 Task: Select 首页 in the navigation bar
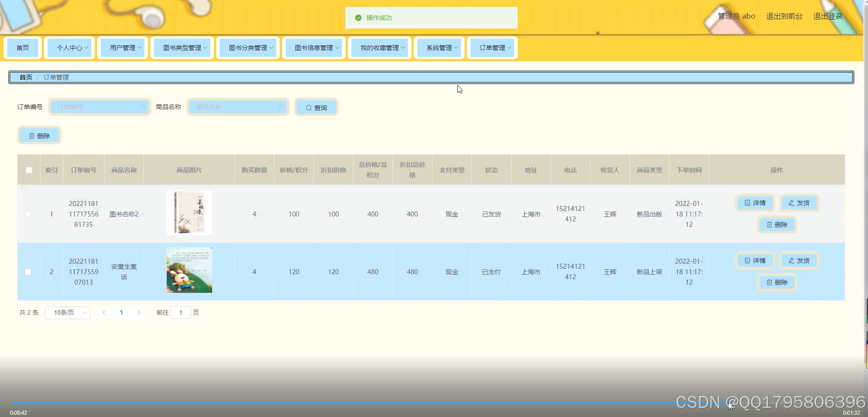(x=23, y=47)
